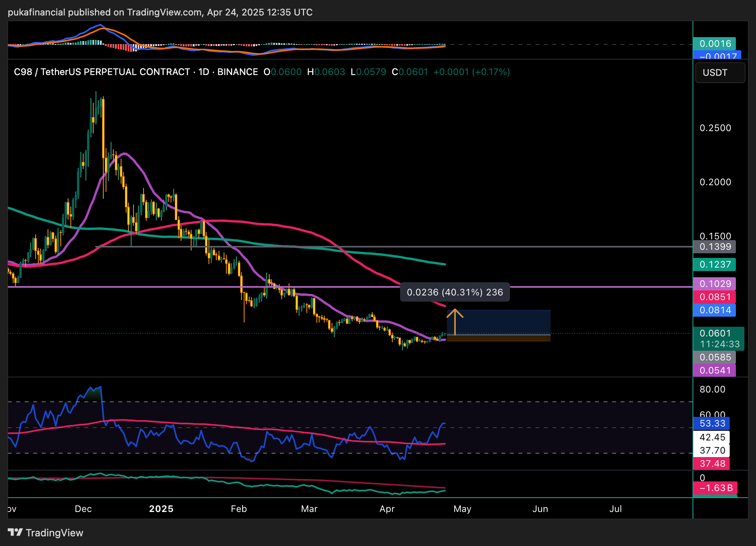The height and width of the screenshot is (546, 756).
Task: Click the current price 0.0601 countdown label
Action: tap(718, 339)
